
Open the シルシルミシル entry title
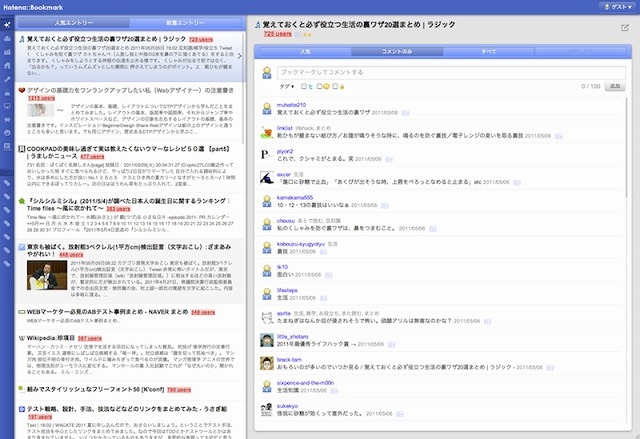[127, 205]
